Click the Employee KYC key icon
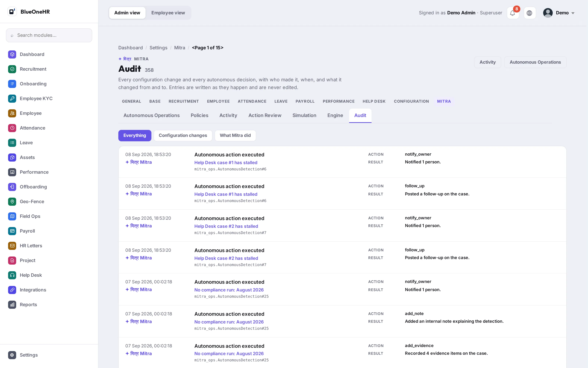Viewport: 588px width, 368px height. click(x=12, y=99)
